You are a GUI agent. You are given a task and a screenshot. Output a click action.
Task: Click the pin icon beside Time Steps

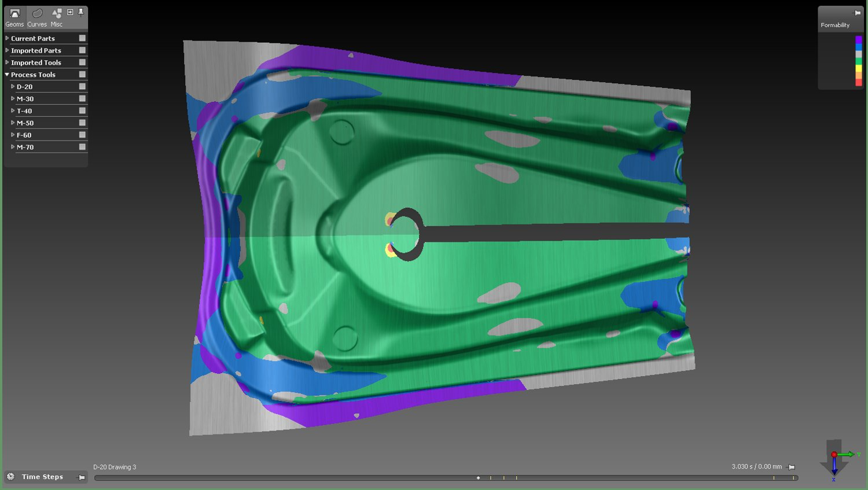(x=82, y=477)
